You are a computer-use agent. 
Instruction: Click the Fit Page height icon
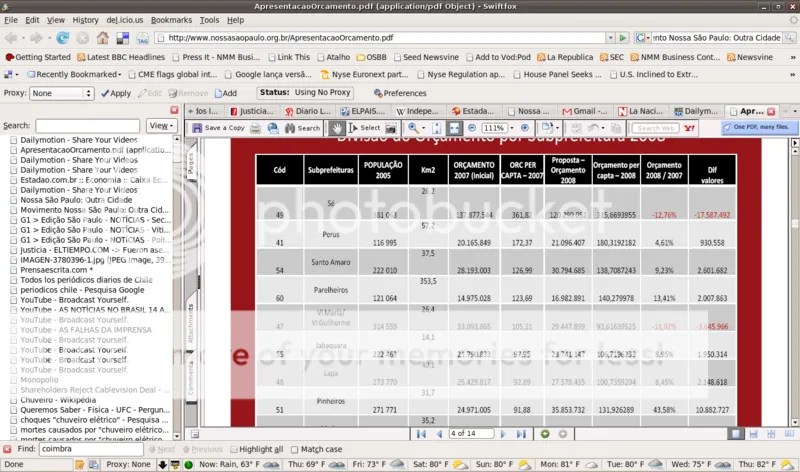click(x=436, y=128)
